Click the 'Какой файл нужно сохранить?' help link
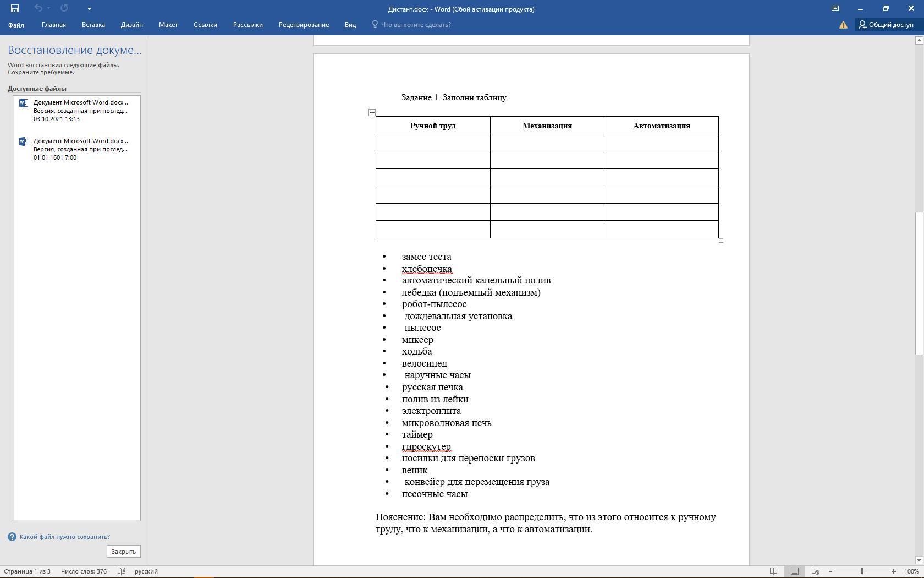This screenshot has height=578, width=924. click(x=65, y=537)
